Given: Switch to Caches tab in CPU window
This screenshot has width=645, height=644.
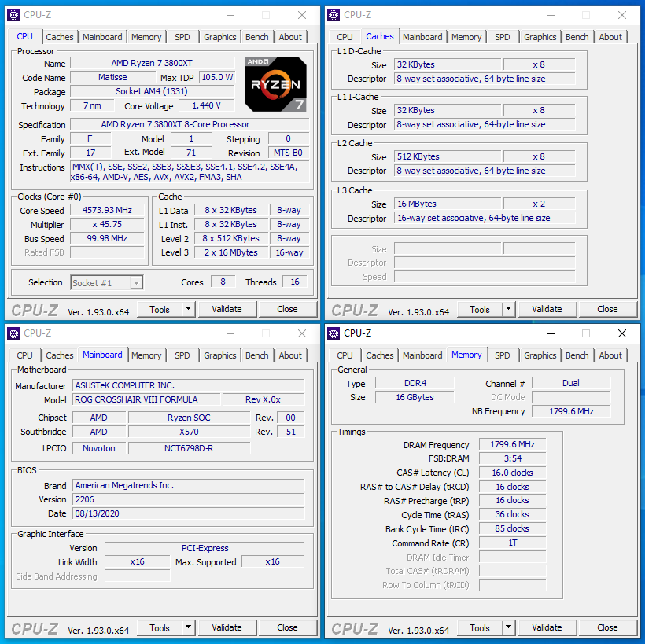Looking at the screenshot, I should pos(60,37).
